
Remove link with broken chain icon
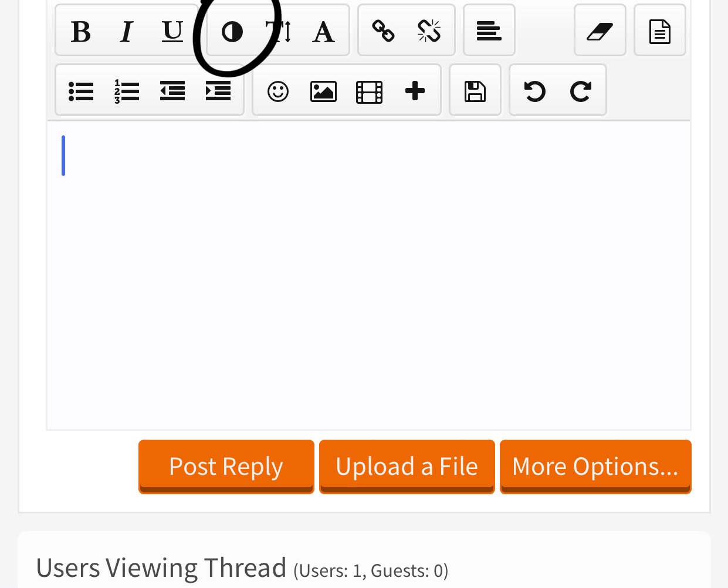tap(429, 32)
